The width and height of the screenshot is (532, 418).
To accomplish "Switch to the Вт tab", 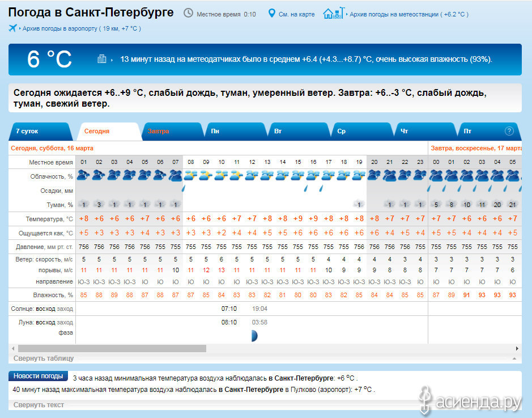I will pyautogui.click(x=299, y=132).
